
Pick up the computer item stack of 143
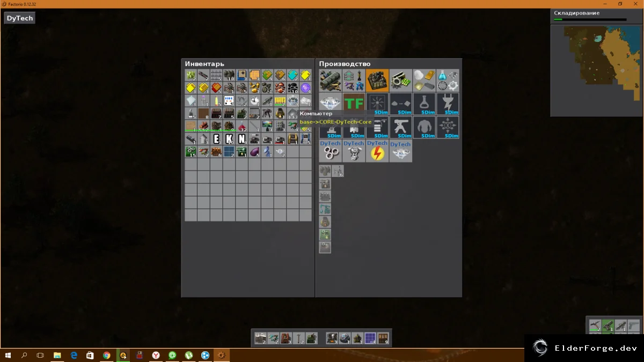pos(292,113)
